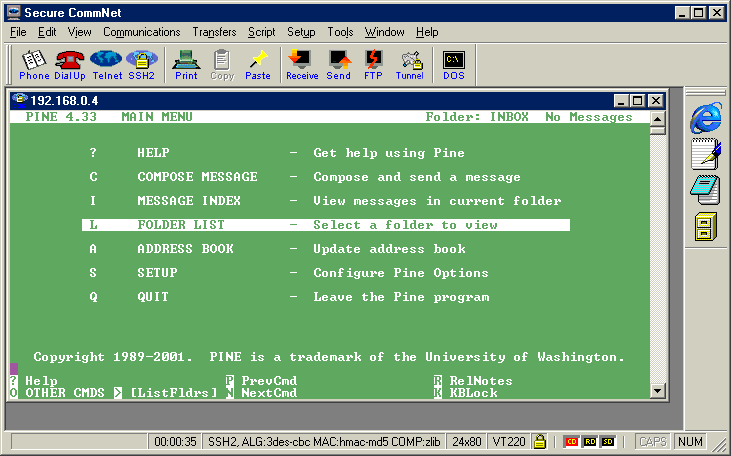Open the Tunnel configuration icon
The image size is (731, 456).
(410, 65)
